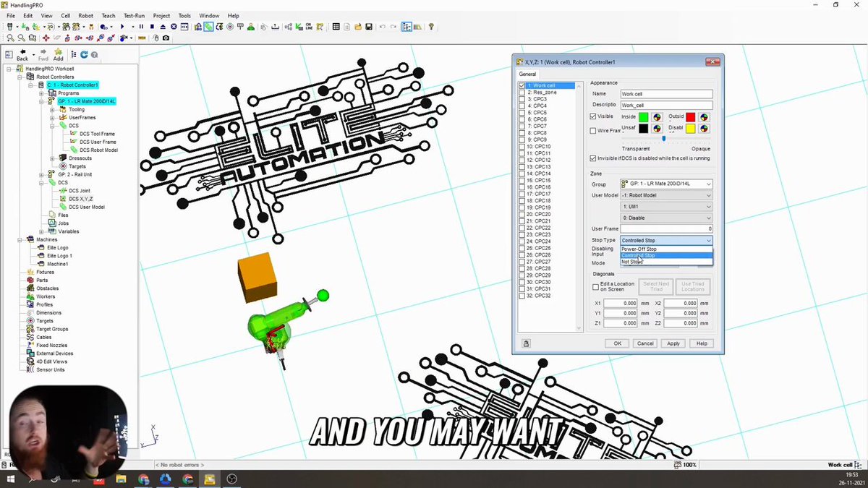Open the 1: UM1 dropdown

[x=666, y=207]
